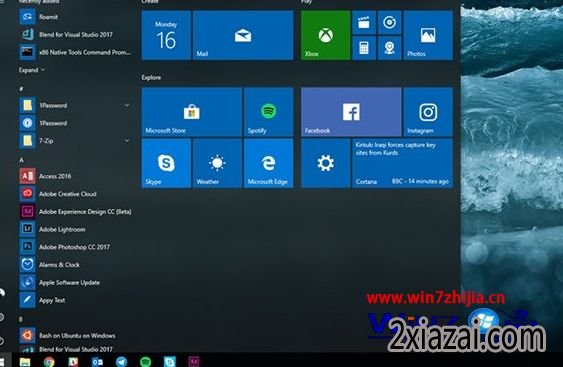Open the Movies & TV clapperboard tile

[x=364, y=22]
